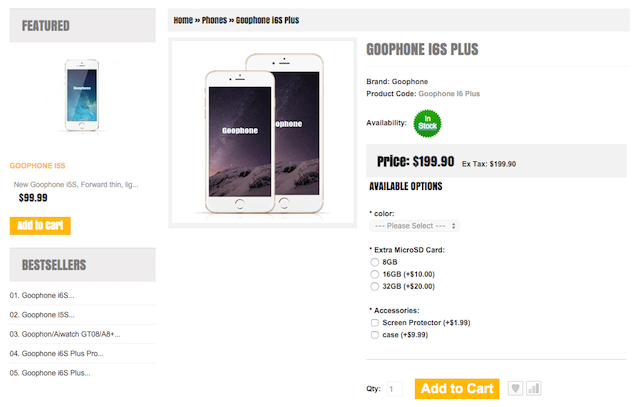The image size is (640, 407).
Task: Choose the 32GB MicroSD radio button
Action: pyautogui.click(x=374, y=287)
